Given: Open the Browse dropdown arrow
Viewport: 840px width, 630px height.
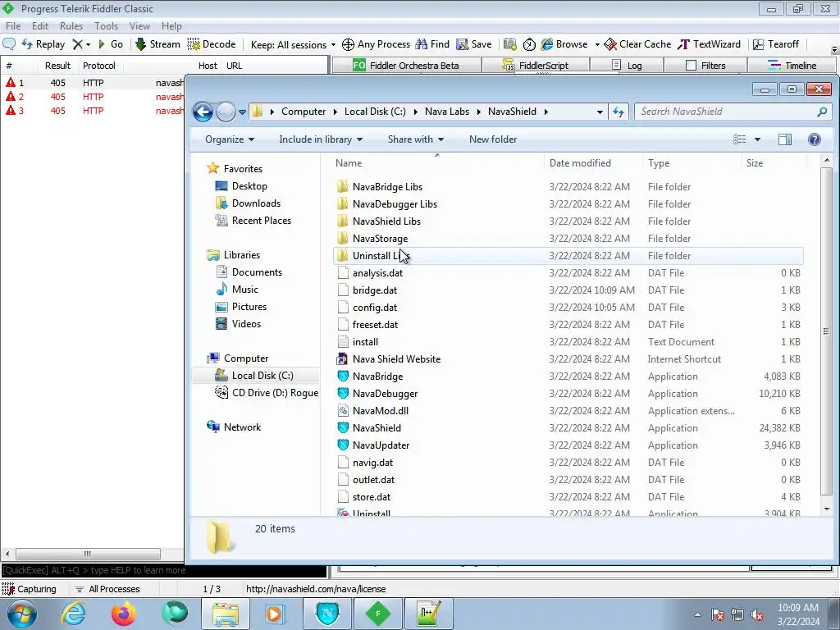Looking at the screenshot, I should (x=597, y=44).
